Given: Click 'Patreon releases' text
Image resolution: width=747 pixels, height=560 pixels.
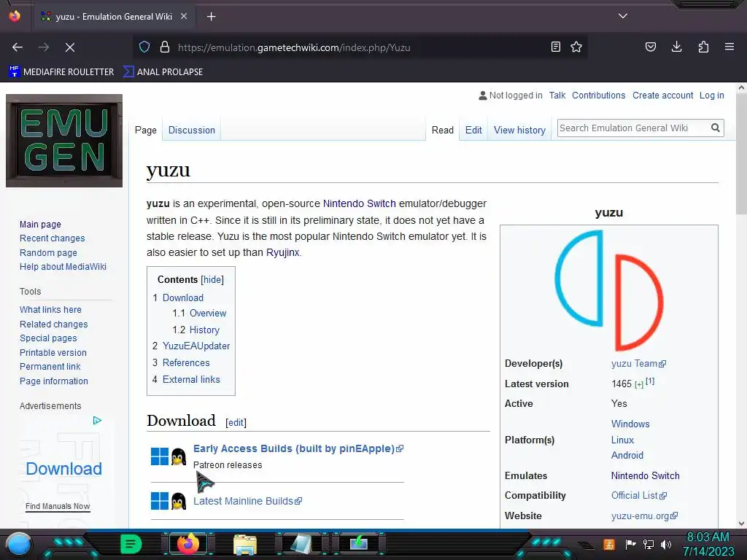Looking at the screenshot, I should [x=228, y=464].
